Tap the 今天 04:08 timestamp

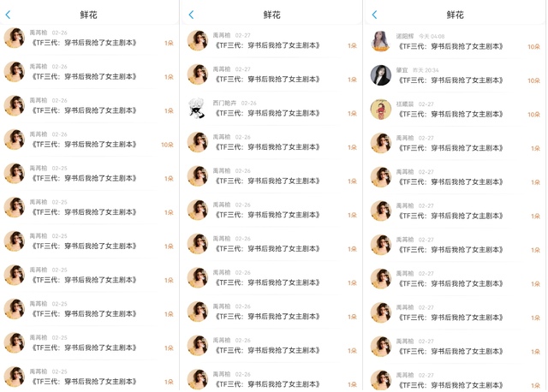432,36
